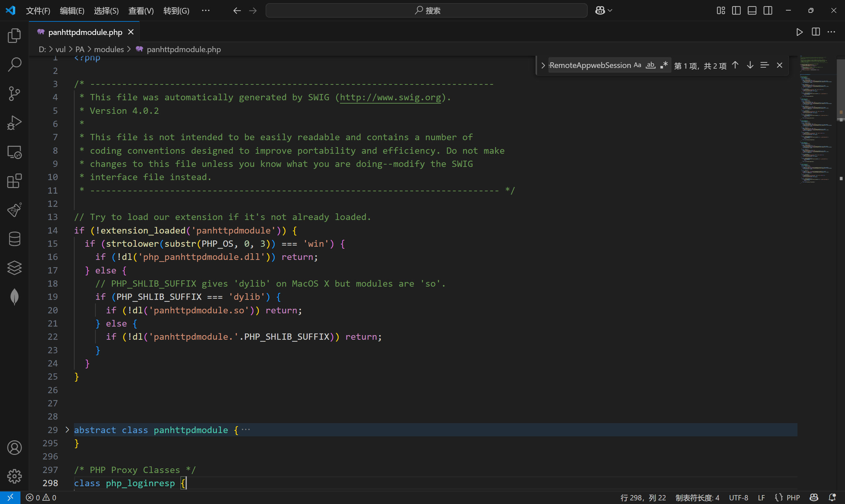This screenshot has height=504, width=845.
Task: Click the 行 298, 列 22 cursor position
Action: click(x=643, y=497)
